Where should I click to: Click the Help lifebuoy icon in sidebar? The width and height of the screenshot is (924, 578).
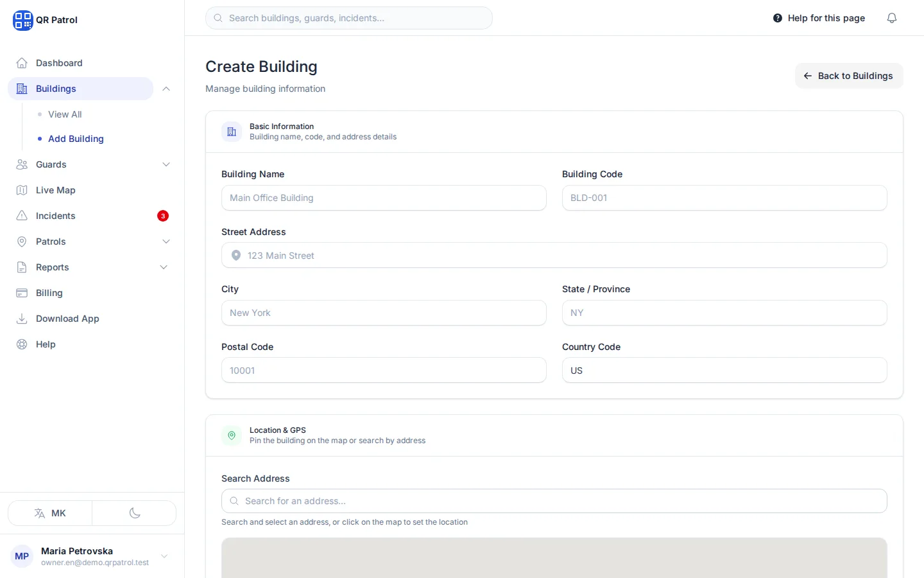(x=22, y=344)
